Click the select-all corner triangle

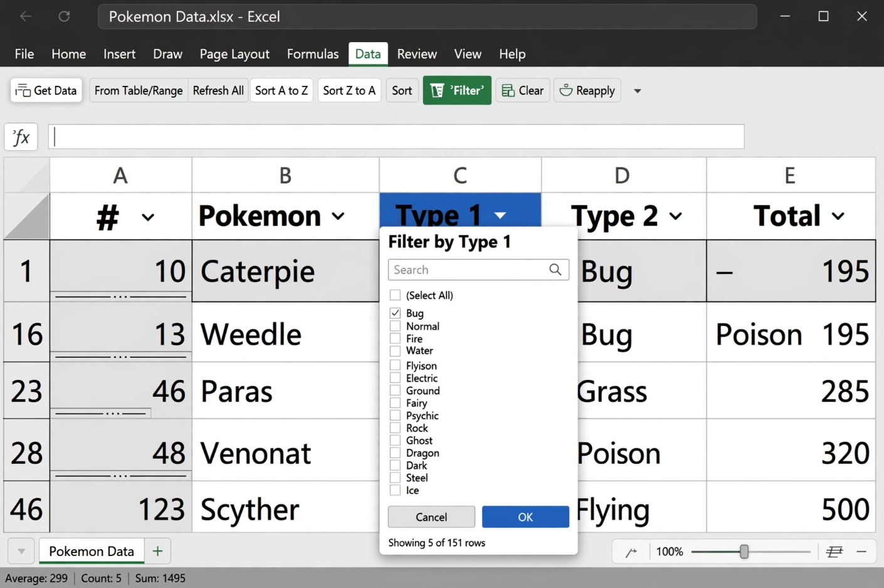tap(27, 216)
